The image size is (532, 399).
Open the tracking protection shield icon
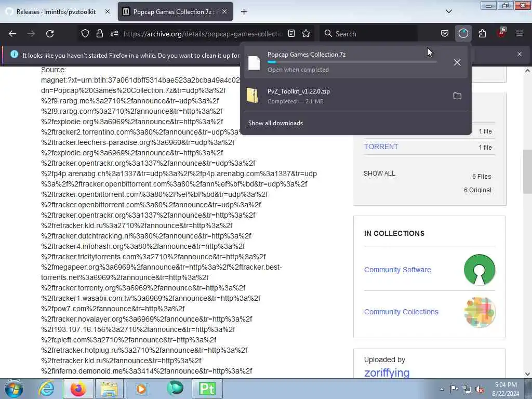pyautogui.click(x=85, y=33)
